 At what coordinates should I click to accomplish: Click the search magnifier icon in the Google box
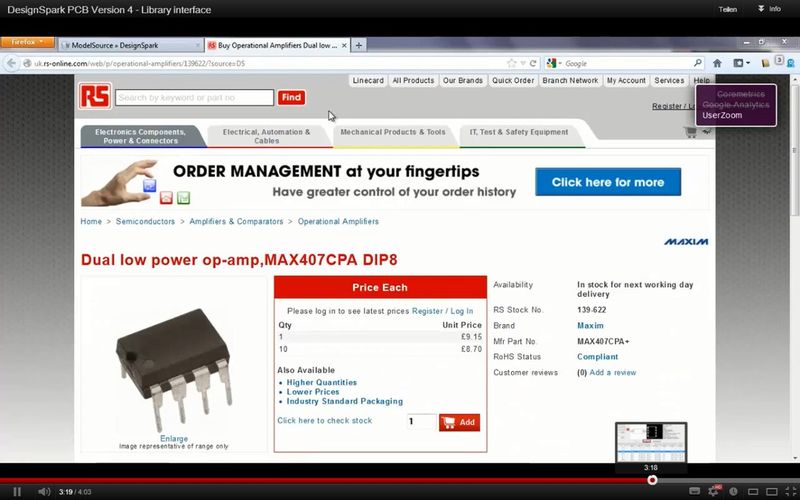click(x=697, y=63)
